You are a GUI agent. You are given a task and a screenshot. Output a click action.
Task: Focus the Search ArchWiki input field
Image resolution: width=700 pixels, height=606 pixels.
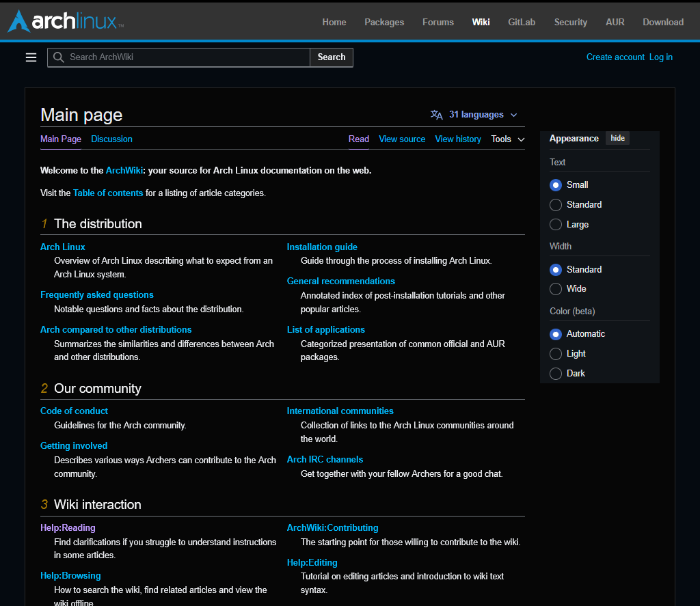tap(185, 57)
